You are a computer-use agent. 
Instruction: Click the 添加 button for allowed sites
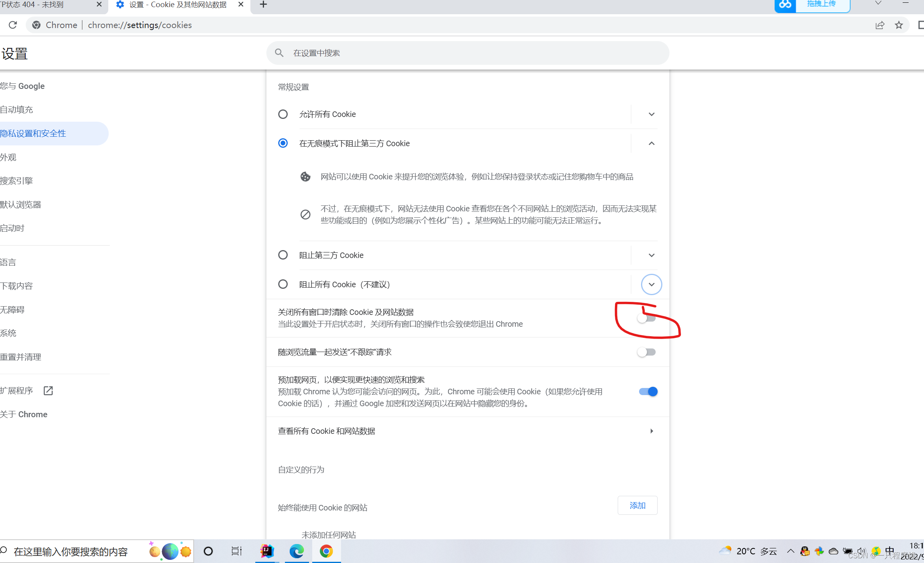click(637, 505)
